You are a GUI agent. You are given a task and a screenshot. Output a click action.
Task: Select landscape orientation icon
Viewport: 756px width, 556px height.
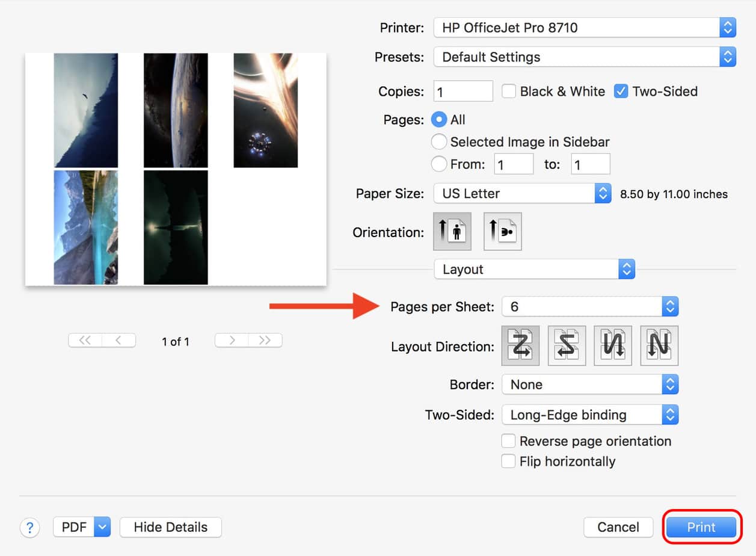pos(503,232)
